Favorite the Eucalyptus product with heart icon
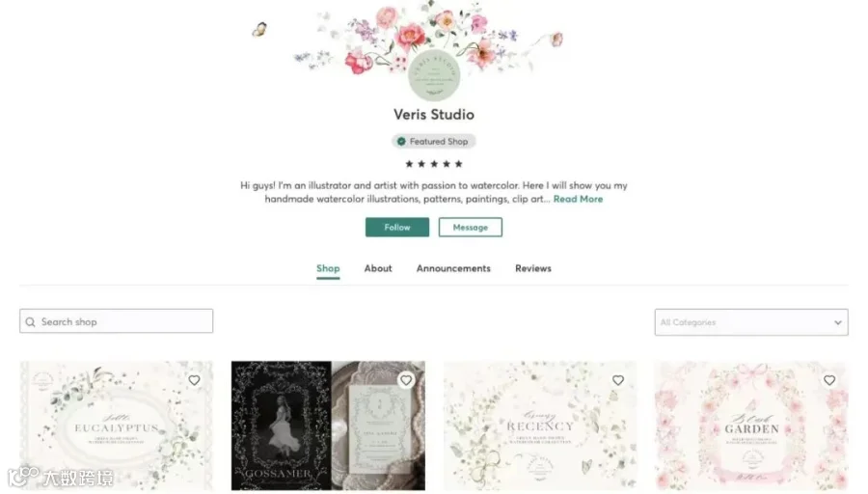The height and width of the screenshot is (494, 868). 194,380
